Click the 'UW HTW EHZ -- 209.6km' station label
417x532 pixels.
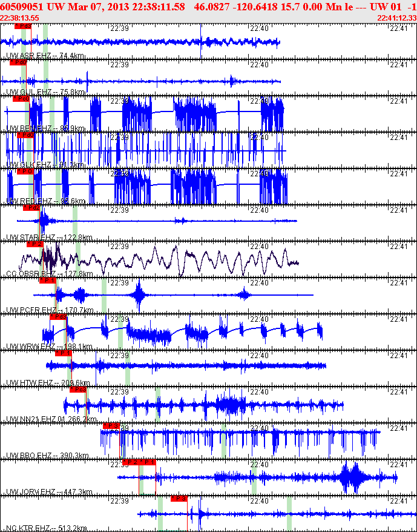tap(48, 383)
